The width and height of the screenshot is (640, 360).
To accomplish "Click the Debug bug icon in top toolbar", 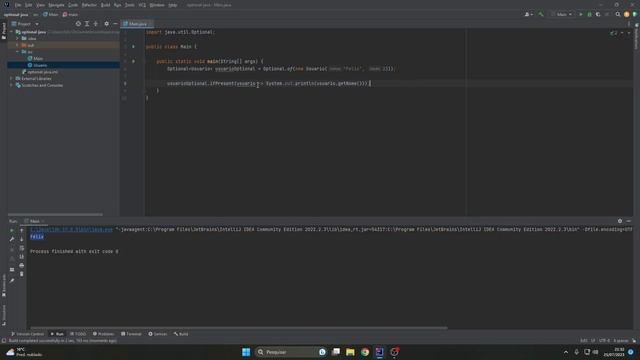I will (589, 14).
